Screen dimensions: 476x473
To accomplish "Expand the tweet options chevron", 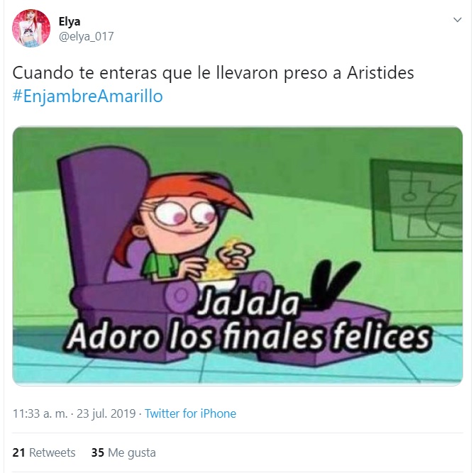I will [x=457, y=20].
